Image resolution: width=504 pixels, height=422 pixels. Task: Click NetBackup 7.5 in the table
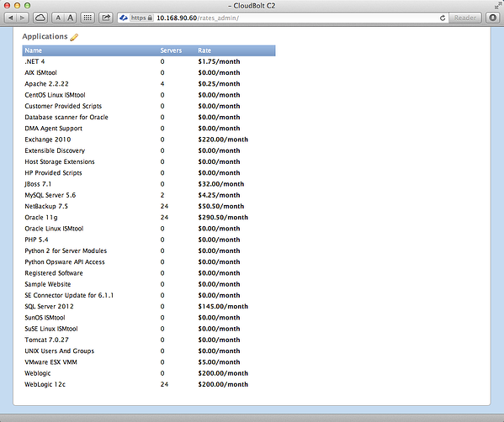coord(46,207)
